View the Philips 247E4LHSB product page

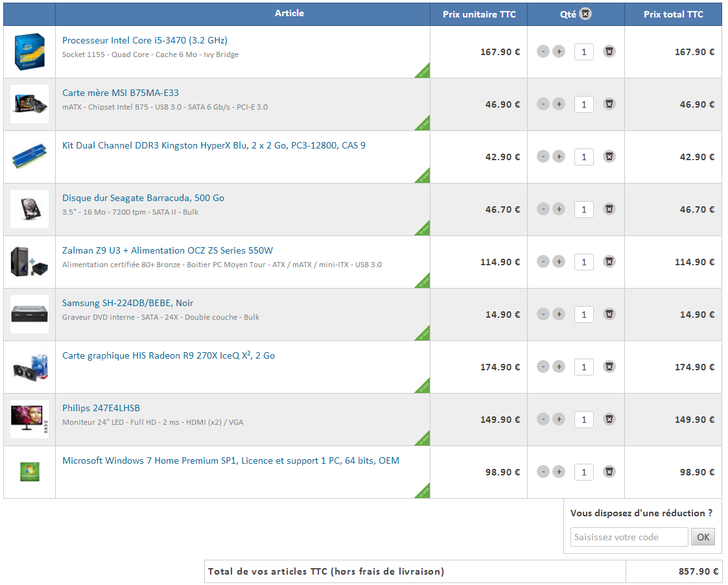coord(101,408)
